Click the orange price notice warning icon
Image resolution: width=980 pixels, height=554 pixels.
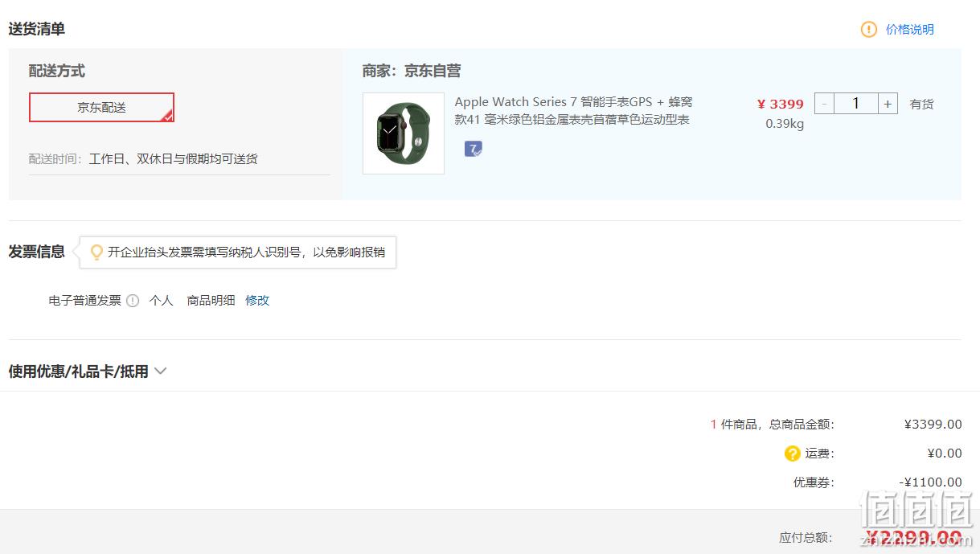869,30
